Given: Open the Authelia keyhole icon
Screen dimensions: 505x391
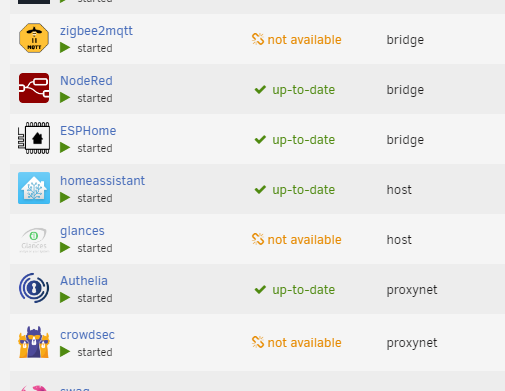Looking at the screenshot, I should click(x=34, y=288).
